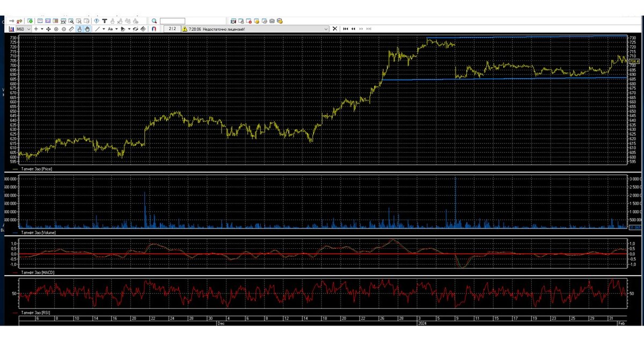The image size is (644, 362).
Task: Toggle the magnet snap mode
Action: click(x=153, y=29)
